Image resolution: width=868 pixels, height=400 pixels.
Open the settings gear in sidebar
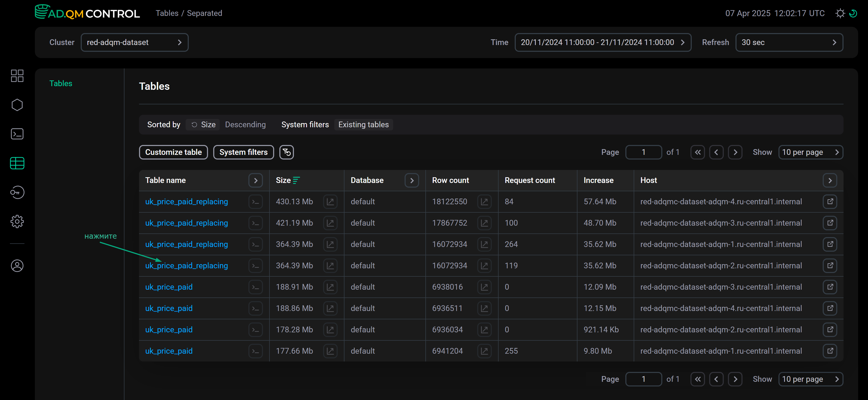point(17,221)
